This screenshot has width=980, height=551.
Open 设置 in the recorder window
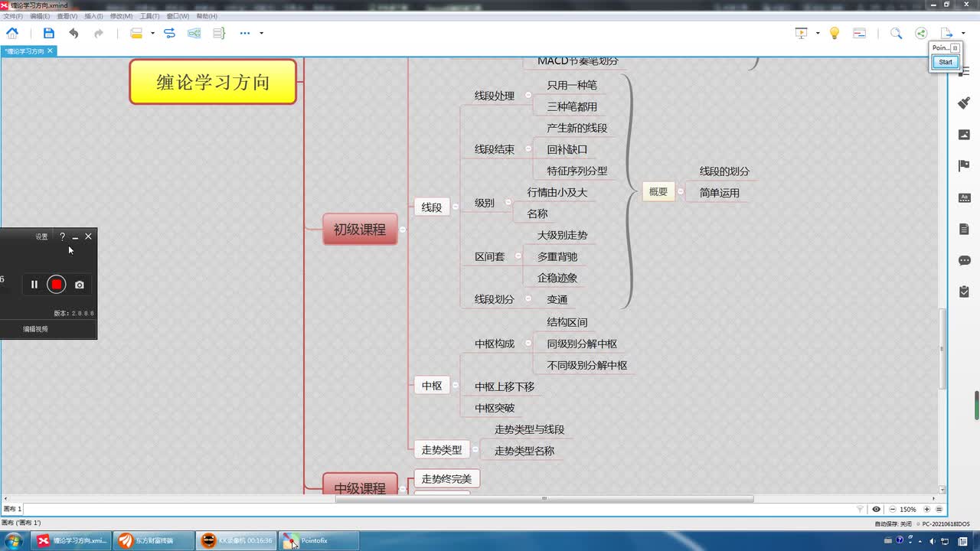41,236
